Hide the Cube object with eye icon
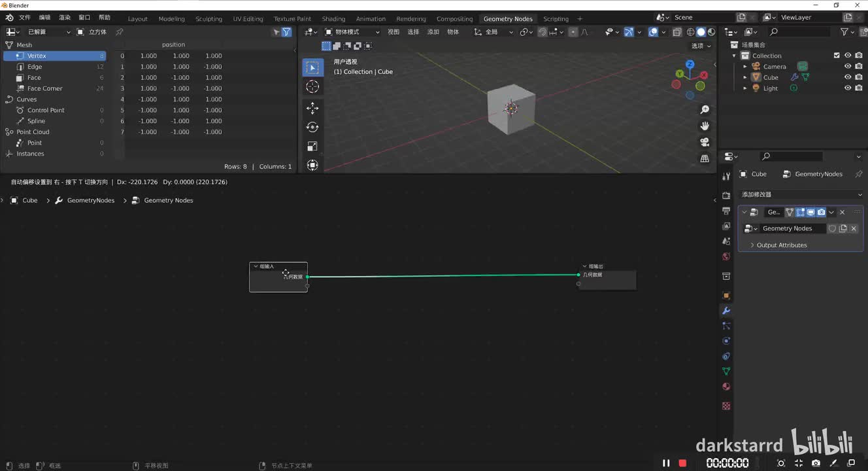 (848, 77)
